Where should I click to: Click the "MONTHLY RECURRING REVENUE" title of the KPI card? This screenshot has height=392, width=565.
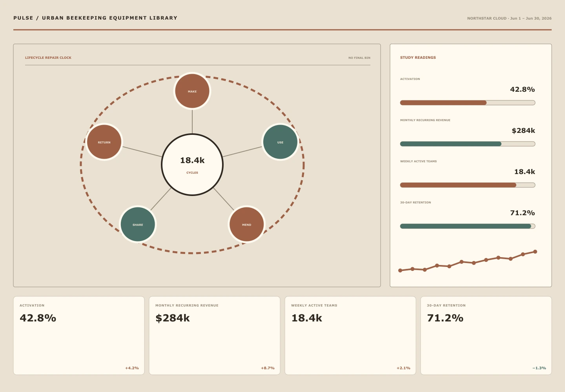187,305
